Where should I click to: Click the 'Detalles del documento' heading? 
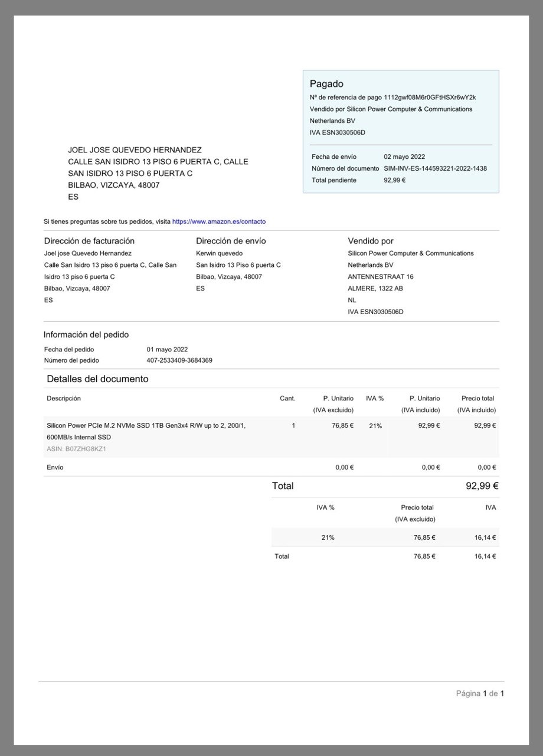97,379
